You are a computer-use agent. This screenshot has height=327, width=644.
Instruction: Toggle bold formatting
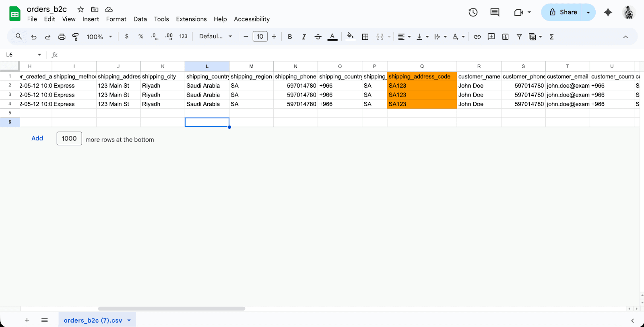point(289,37)
